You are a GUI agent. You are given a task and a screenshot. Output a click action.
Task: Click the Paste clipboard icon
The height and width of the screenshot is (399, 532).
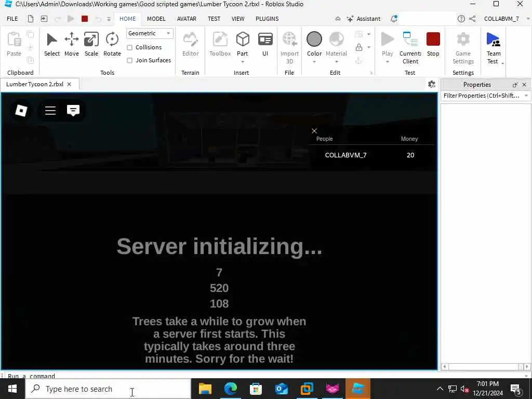14,39
